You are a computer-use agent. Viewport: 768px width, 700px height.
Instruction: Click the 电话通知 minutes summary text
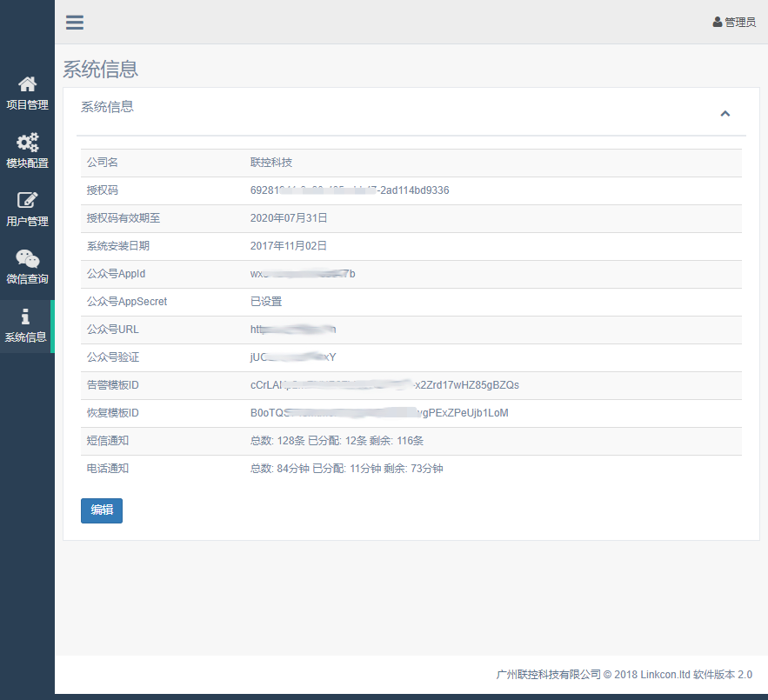[x=346, y=469]
